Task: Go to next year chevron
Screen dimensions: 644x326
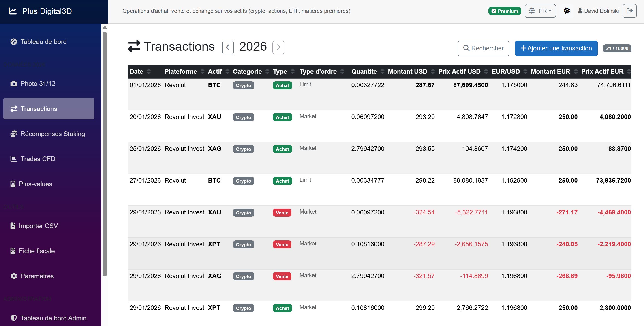Action: point(278,47)
